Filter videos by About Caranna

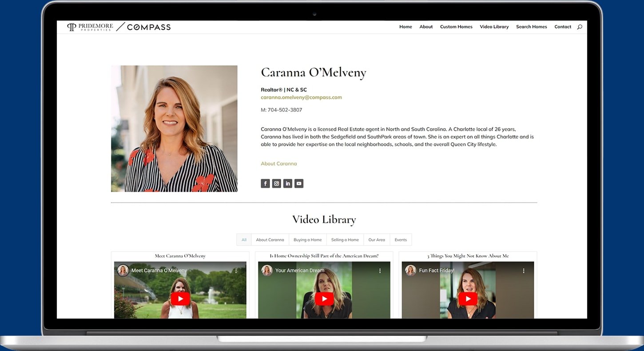[x=270, y=240]
